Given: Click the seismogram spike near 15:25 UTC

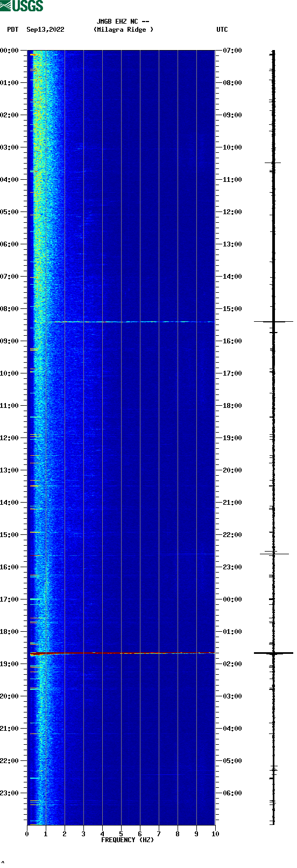Looking at the screenshot, I should tap(273, 321).
